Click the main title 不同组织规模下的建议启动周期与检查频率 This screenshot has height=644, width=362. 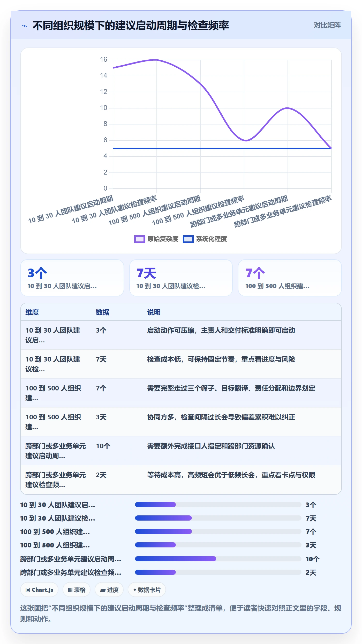131,26
